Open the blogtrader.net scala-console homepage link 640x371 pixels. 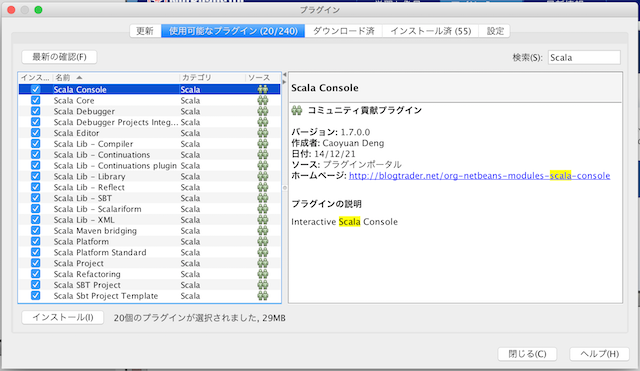coord(480,176)
